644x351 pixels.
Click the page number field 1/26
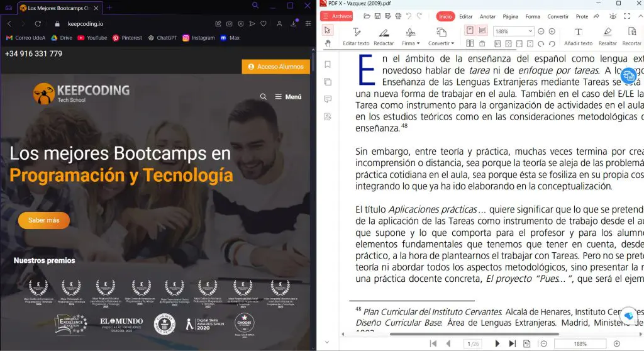click(x=474, y=343)
